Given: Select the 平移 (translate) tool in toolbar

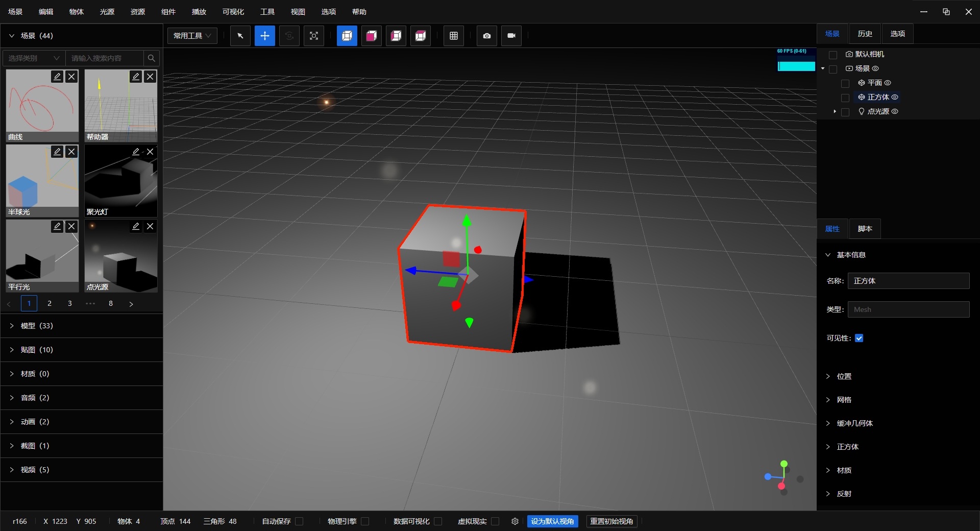Looking at the screenshot, I should (264, 36).
